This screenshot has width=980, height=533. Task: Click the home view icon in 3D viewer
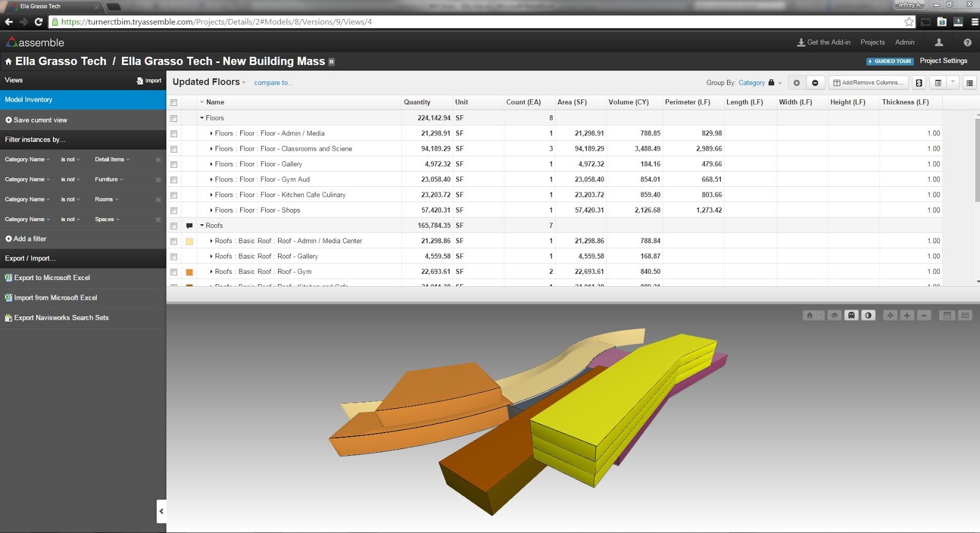810,316
